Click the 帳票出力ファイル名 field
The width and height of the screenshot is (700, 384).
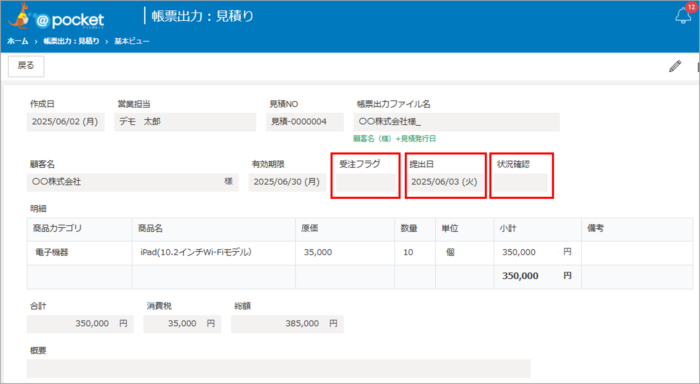click(457, 122)
